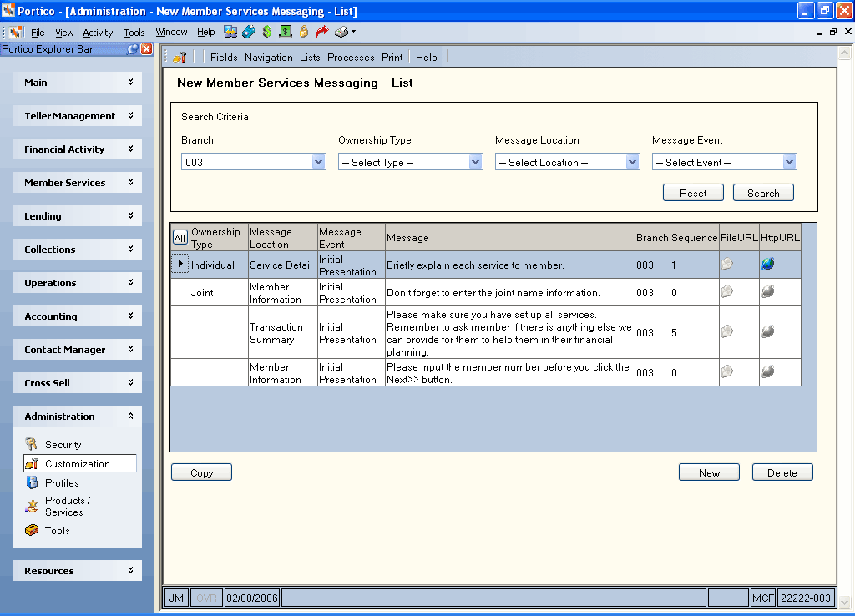
Task: Select the Individual row pointer cell
Action: (x=180, y=265)
